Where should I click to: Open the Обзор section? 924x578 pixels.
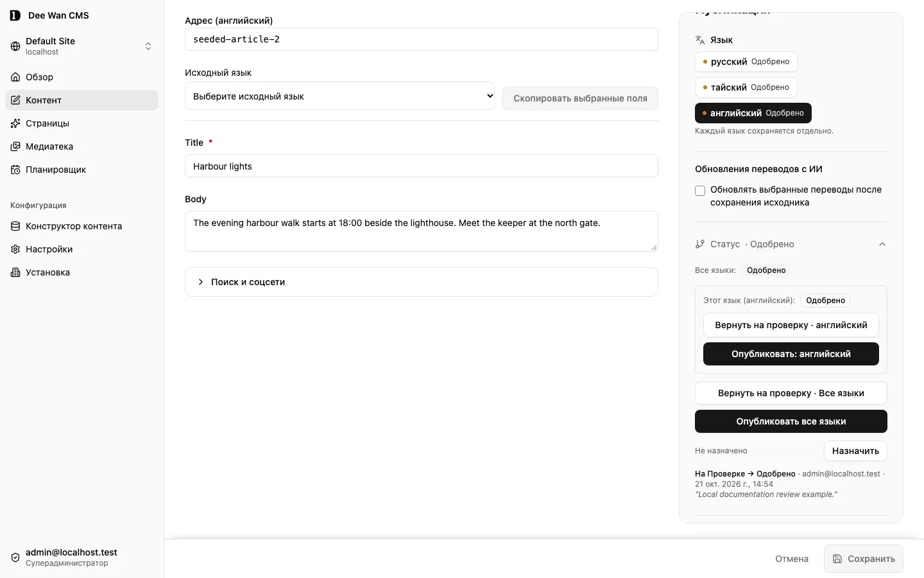[81, 77]
